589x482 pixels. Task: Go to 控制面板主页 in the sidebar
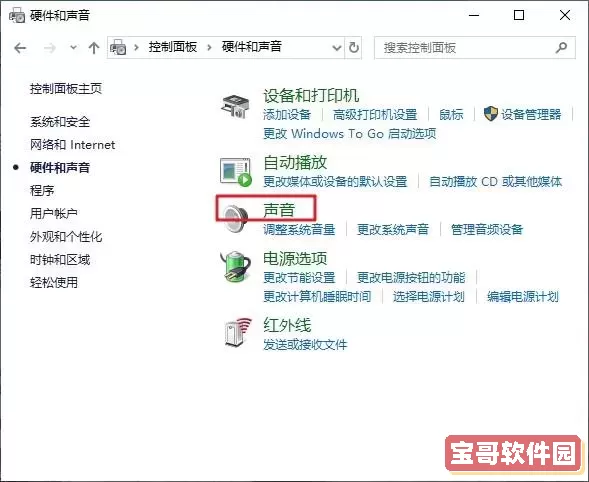pos(66,89)
